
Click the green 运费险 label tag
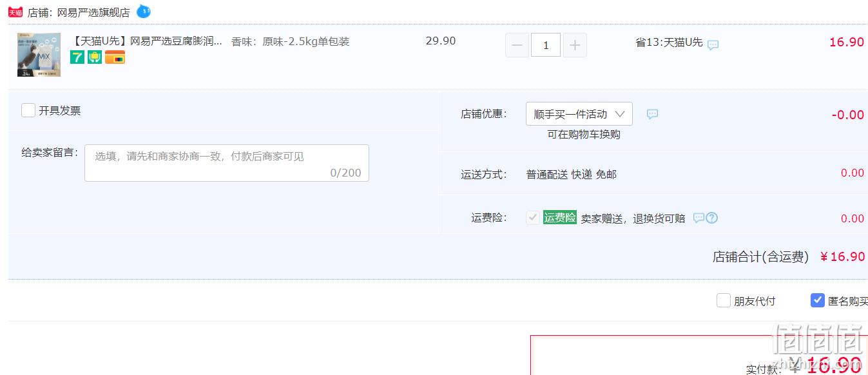(560, 218)
